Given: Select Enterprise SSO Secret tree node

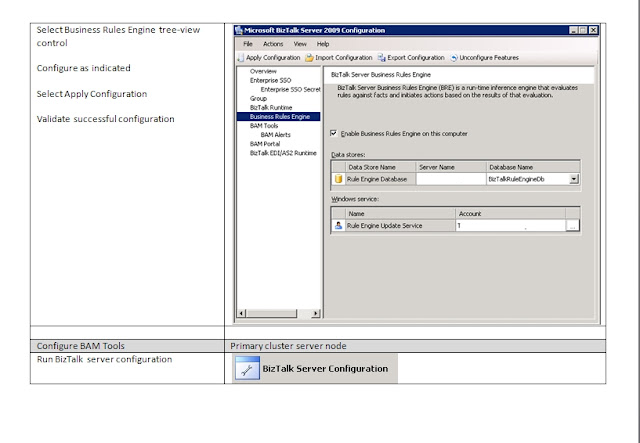Looking at the screenshot, I should click(x=291, y=89).
